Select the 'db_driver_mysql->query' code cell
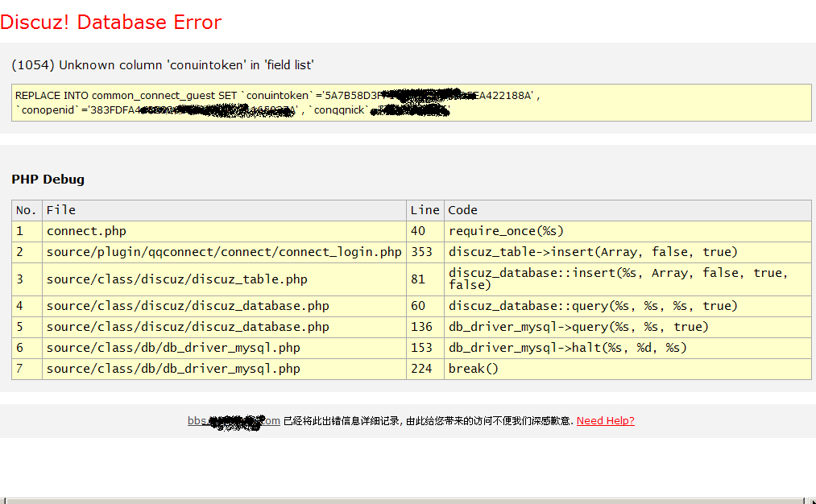The width and height of the screenshot is (816, 504). pyautogui.click(x=628, y=327)
